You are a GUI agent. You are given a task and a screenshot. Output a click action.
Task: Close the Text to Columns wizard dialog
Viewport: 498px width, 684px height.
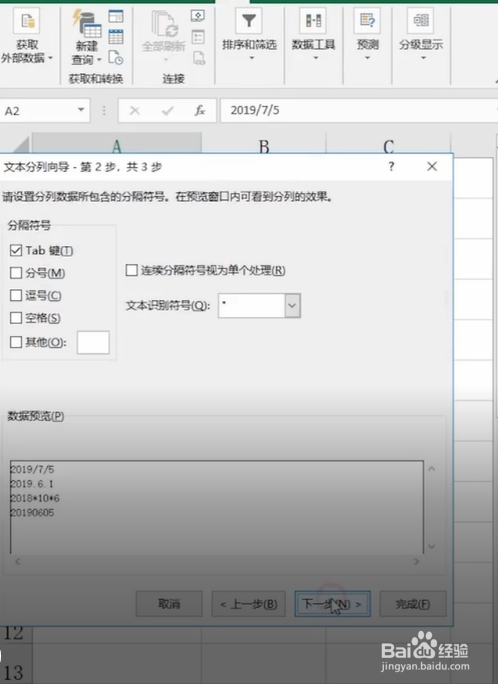pos(432,166)
